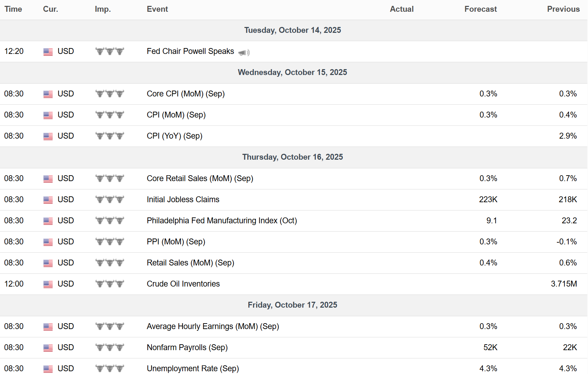The height and width of the screenshot is (374, 588).
Task: Select the Thursday, October 16, 2025 date row
Action: (294, 157)
